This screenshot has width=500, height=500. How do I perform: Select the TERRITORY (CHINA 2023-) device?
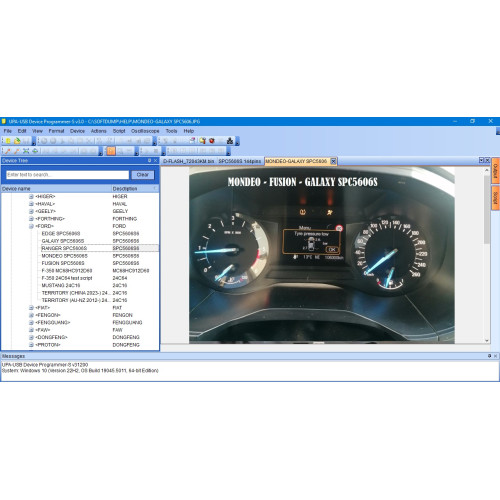[x=75, y=293]
